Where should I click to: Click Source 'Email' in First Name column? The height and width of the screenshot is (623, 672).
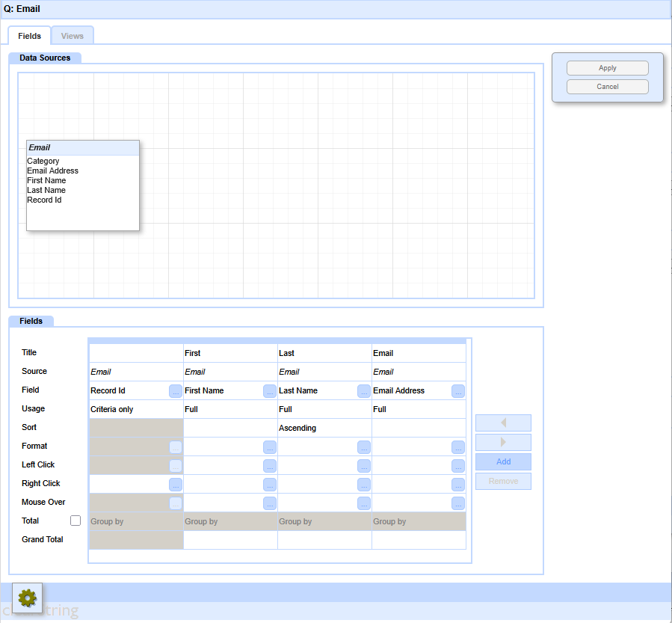tap(230, 372)
